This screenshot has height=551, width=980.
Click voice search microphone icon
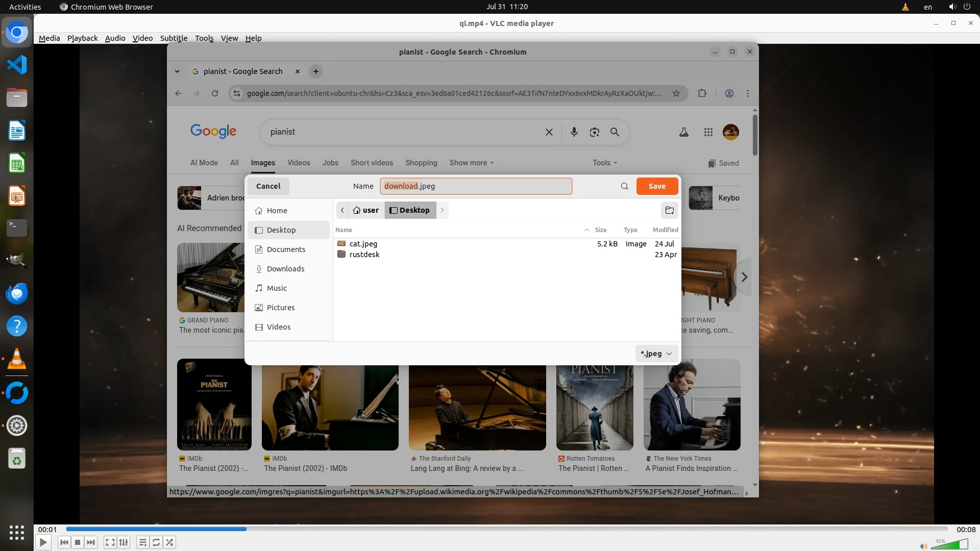[x=574, y=132]
